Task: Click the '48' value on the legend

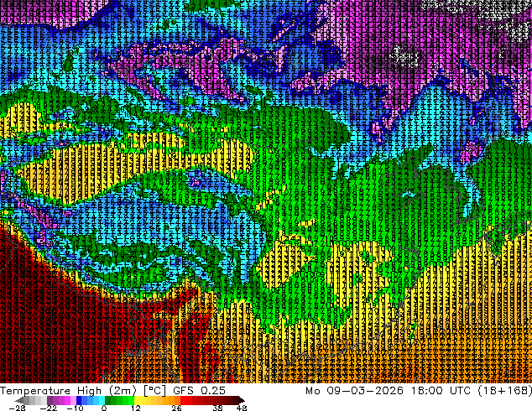Action: (x=242, y=408)
